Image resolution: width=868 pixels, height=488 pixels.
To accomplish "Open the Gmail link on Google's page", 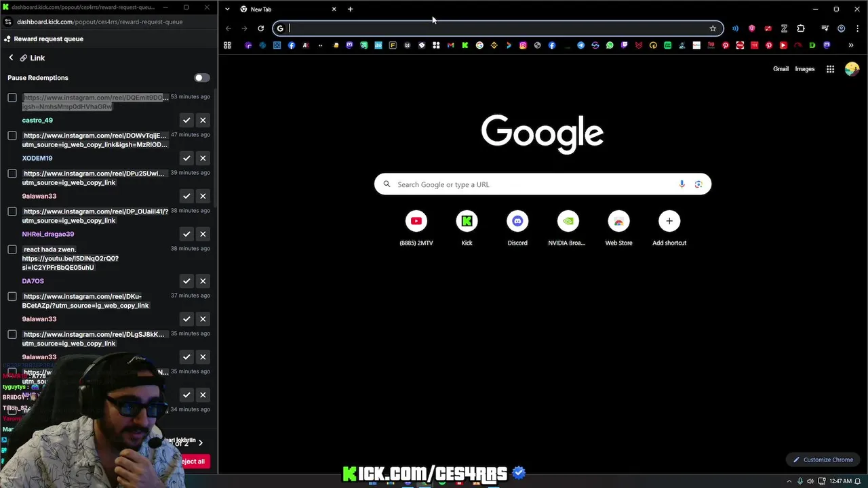I will [781, 69].
